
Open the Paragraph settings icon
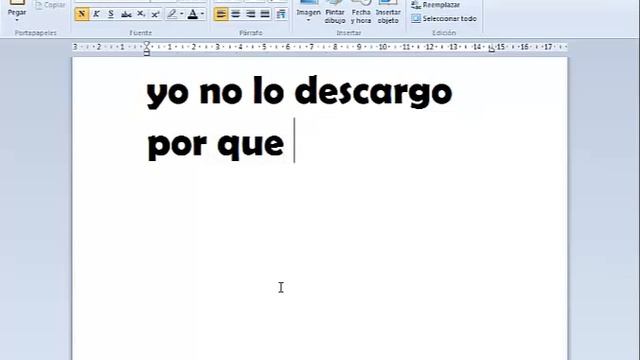click(281, 14)
